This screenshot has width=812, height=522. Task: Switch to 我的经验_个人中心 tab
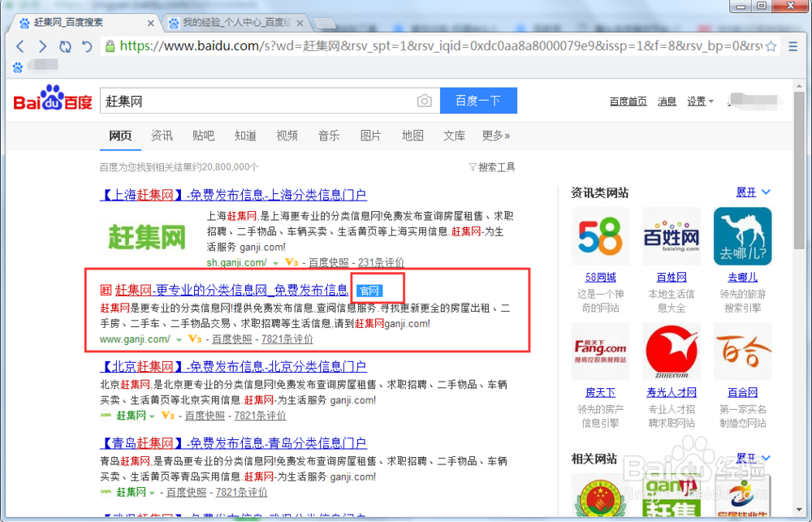point(236,22)
